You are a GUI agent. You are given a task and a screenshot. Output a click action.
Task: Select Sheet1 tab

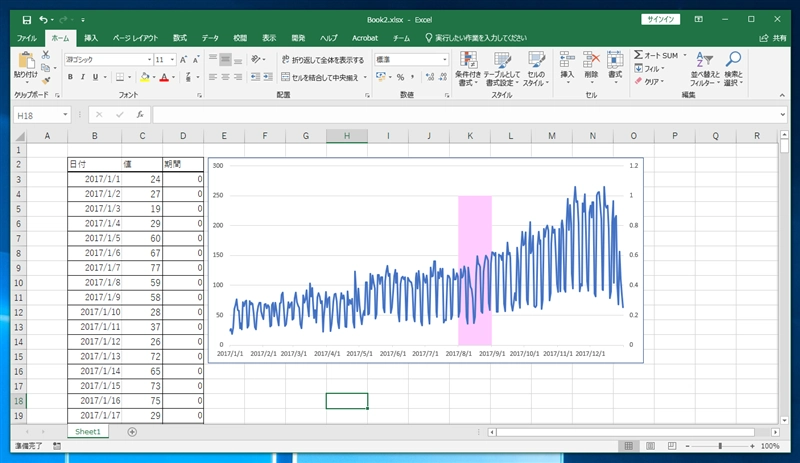[88, 432]
